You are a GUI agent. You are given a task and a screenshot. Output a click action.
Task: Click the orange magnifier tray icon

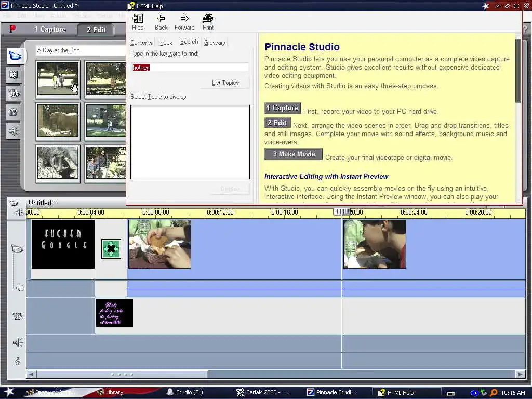(x=494, y=393)
